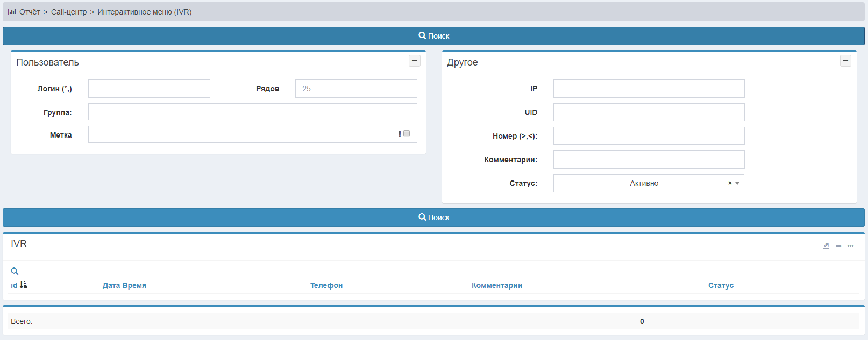
Task: Clear the Активно status with the x
Action: click(x=730, y=183)
